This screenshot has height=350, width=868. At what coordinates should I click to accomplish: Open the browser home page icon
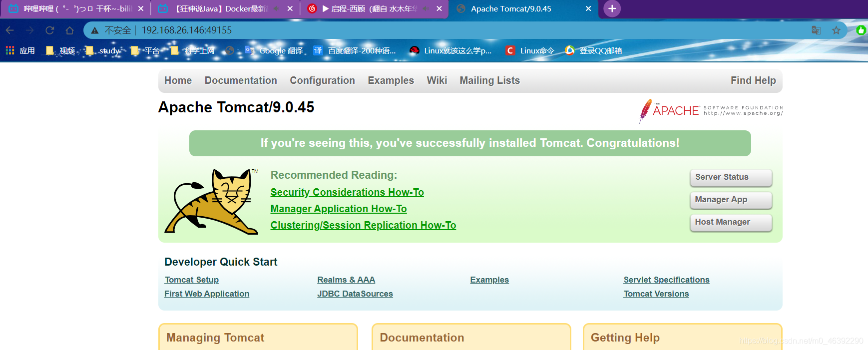[69, 30]
